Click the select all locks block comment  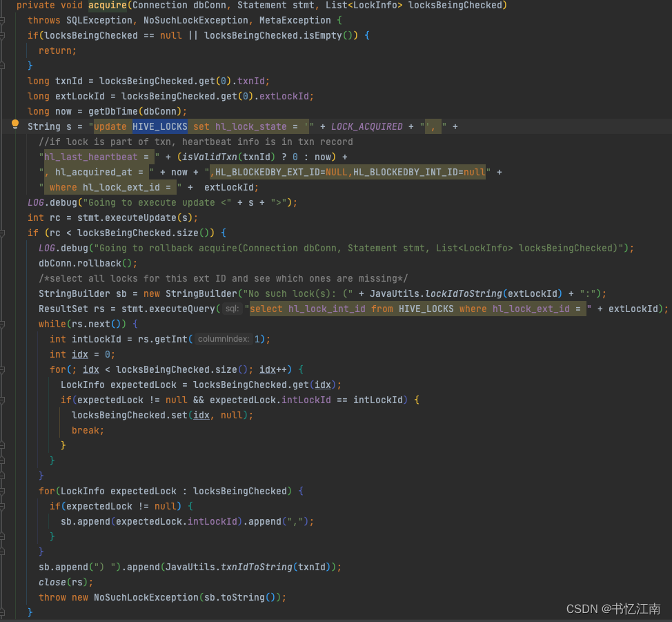[224, 278]
